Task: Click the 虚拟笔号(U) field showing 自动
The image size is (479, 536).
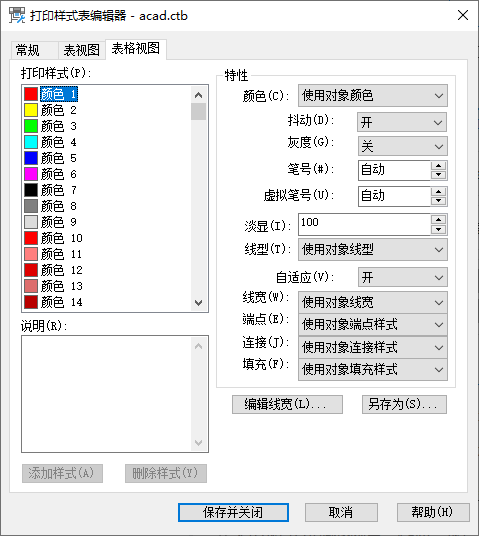Action: (x=394, y=196)
